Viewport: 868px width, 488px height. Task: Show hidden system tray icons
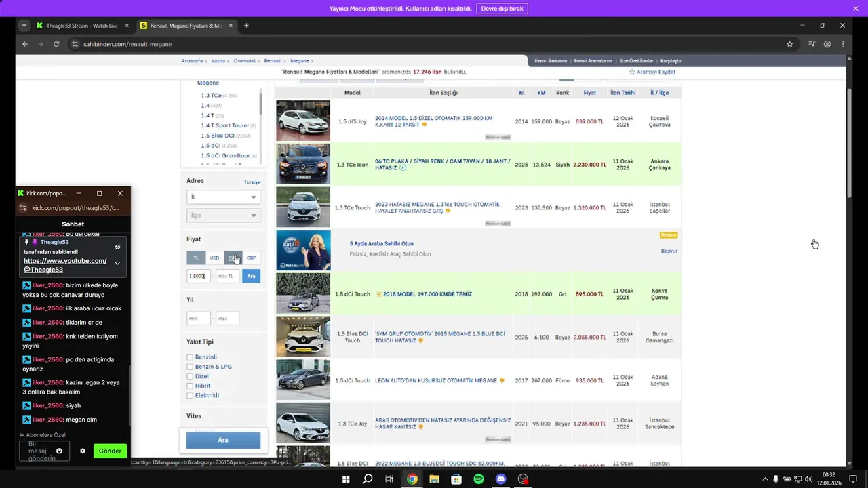point(765,479)
